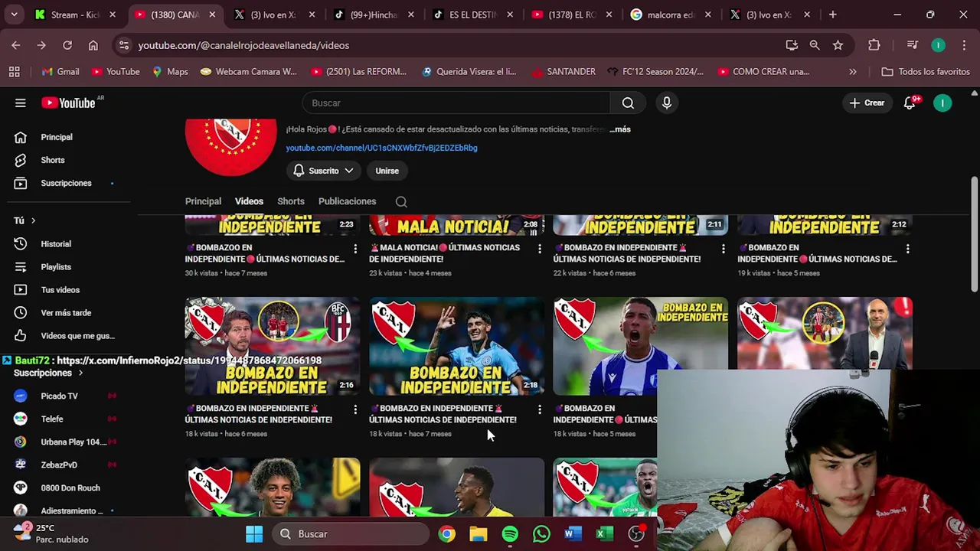Expand Suscripciones section chevron
Viewport: 980px width, 551px height.
80,373
